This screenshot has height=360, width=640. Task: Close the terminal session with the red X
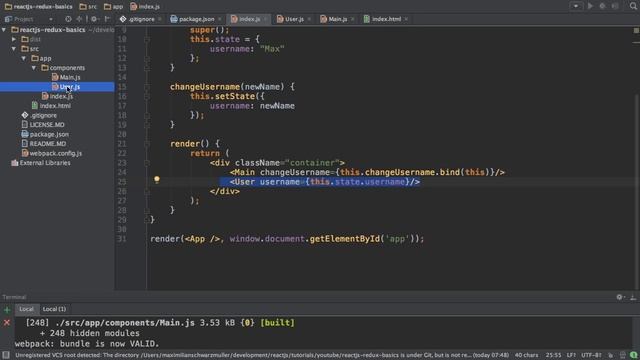7,323
